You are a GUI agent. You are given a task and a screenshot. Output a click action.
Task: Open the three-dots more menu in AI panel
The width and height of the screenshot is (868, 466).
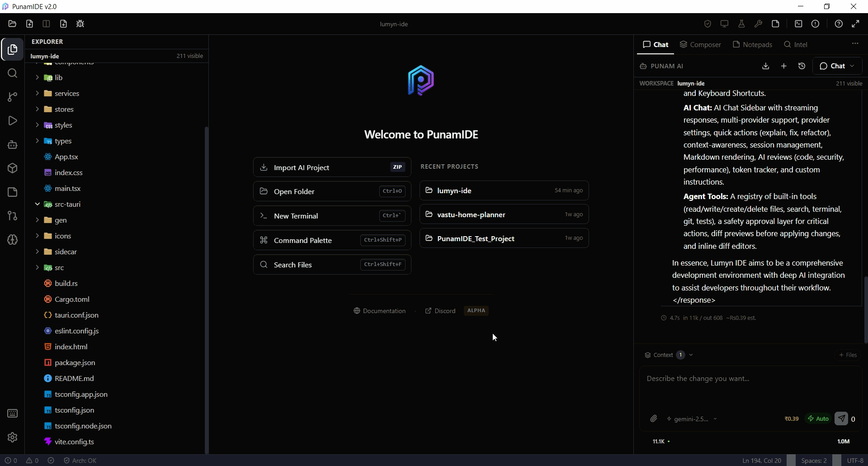coord(855,44)
